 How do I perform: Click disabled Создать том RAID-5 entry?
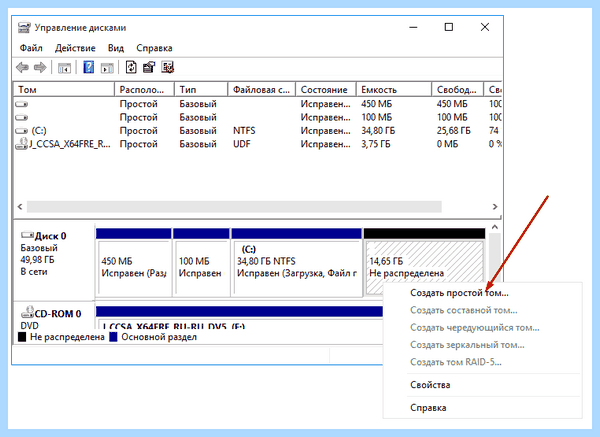coord(456,362)
